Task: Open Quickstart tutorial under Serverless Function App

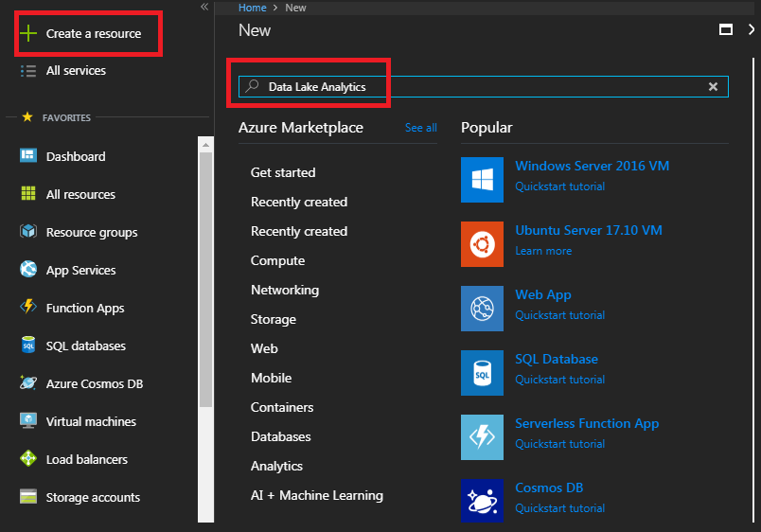Action: [560, 444]
